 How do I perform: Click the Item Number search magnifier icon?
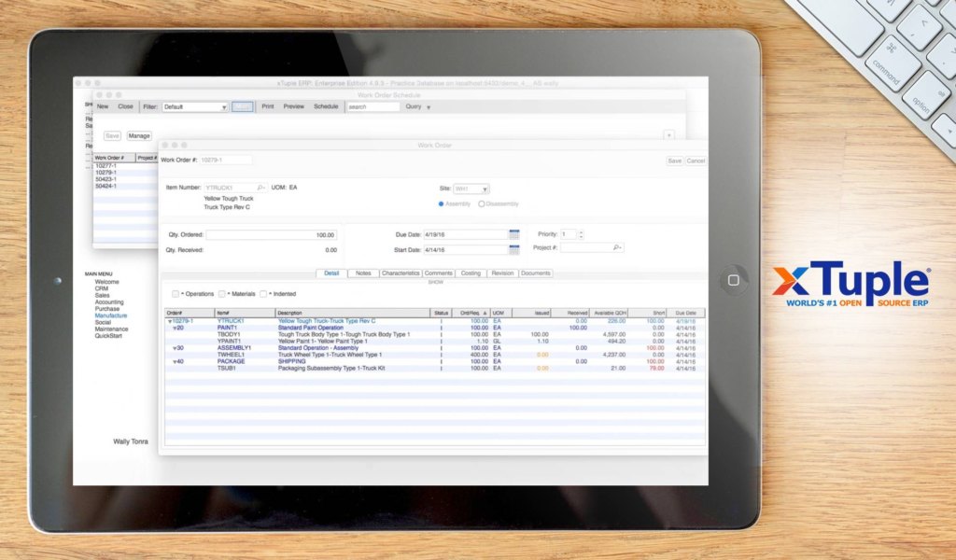coord(260,188)
